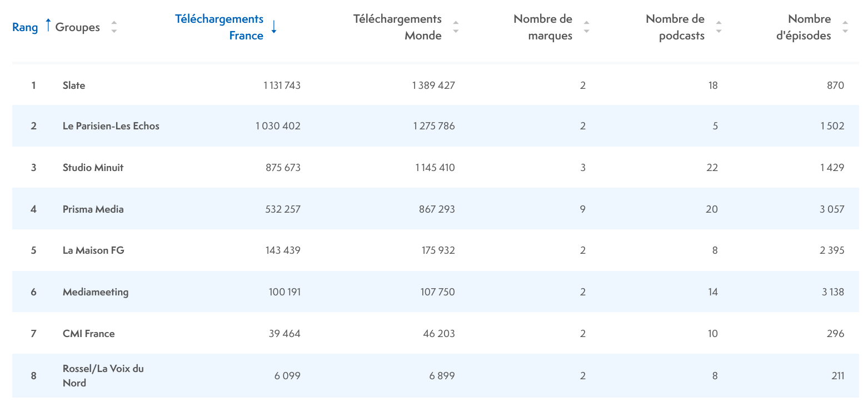Click the sort arrows beside Nombre d'épisodes
868x412 pixels.
[x=845, y=27]
